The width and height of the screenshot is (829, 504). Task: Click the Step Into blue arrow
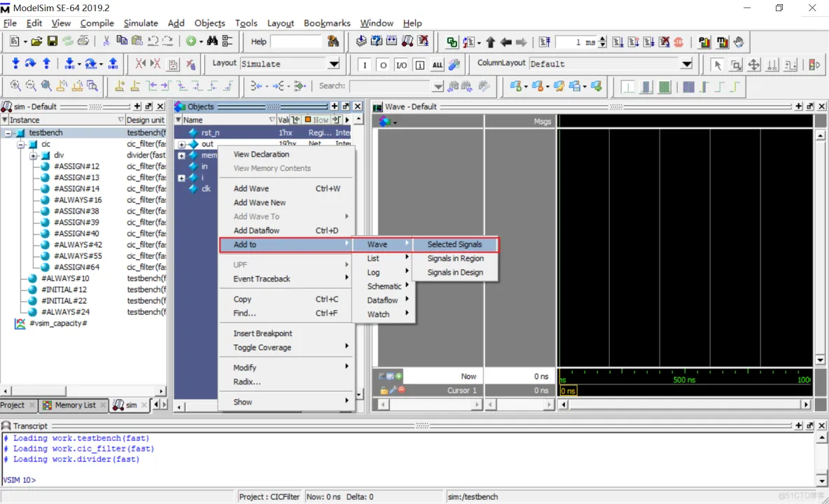pos(15,64)
